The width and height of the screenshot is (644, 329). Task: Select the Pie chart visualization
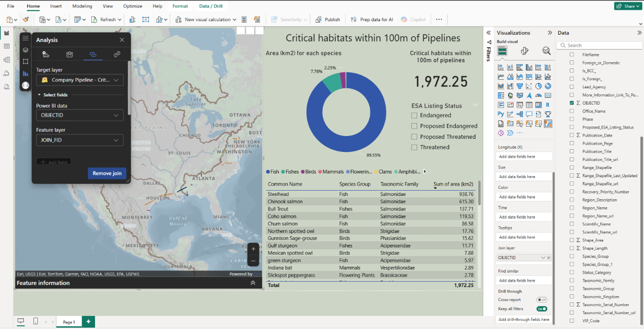point(538,86)
